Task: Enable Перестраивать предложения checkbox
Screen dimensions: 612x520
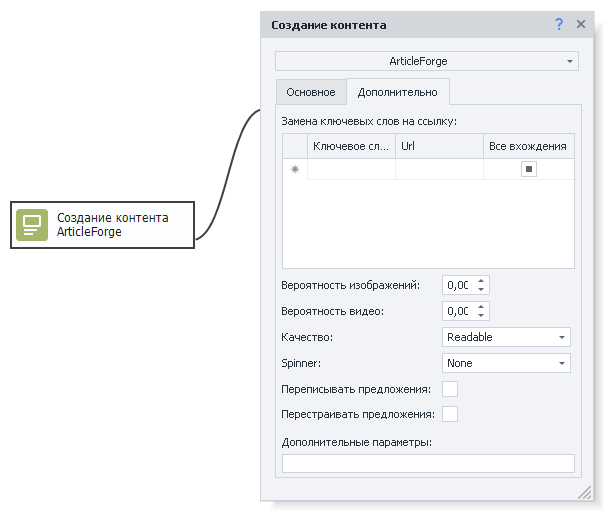Action: pos(450,414)
